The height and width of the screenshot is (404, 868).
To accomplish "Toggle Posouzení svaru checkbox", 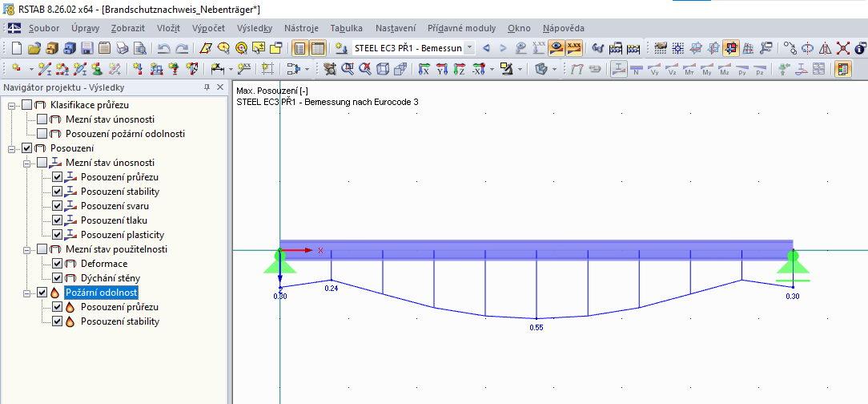I will point(57,205).
